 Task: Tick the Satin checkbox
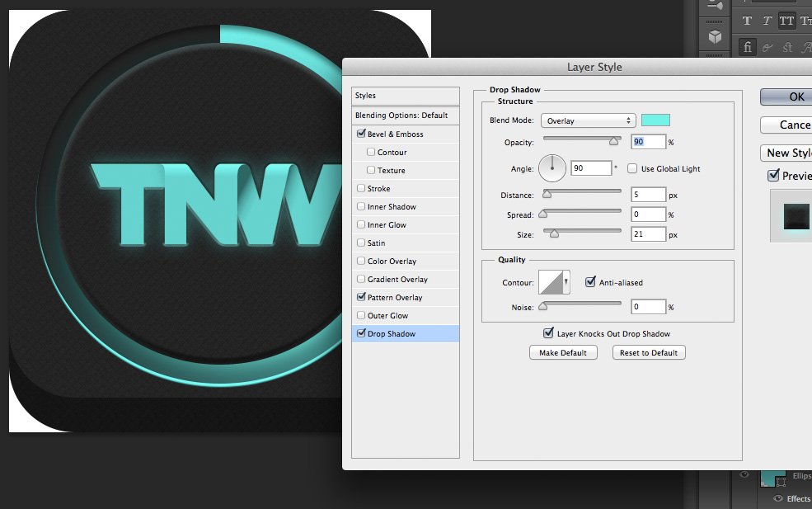[x=361, y=243]
